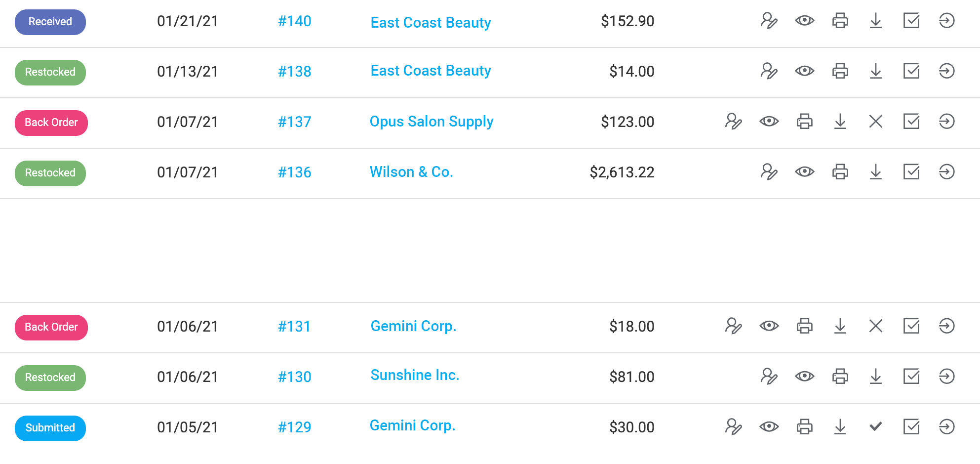Open order #131 using arrow circle icon
The width and height of the screenshot is (980, 464).
click(946, 326)
